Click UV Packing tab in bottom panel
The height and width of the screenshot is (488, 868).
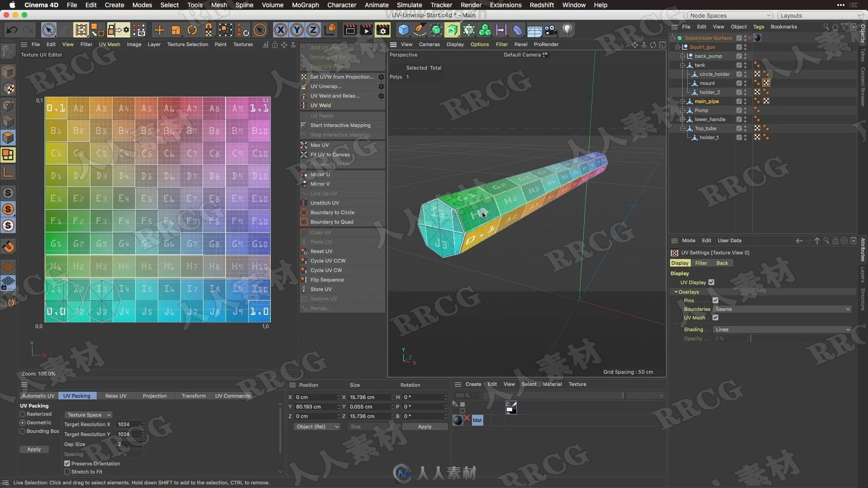pos(76,395)
